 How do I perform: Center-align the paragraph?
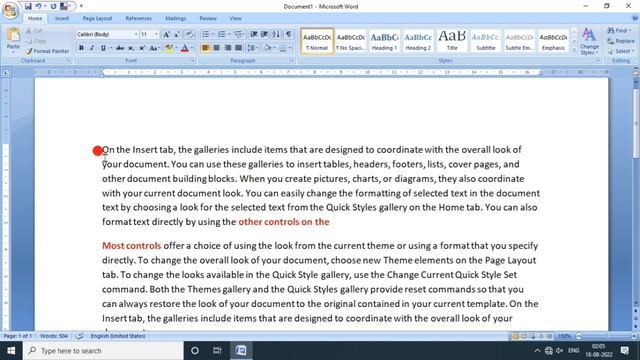(x=216, y=48)
